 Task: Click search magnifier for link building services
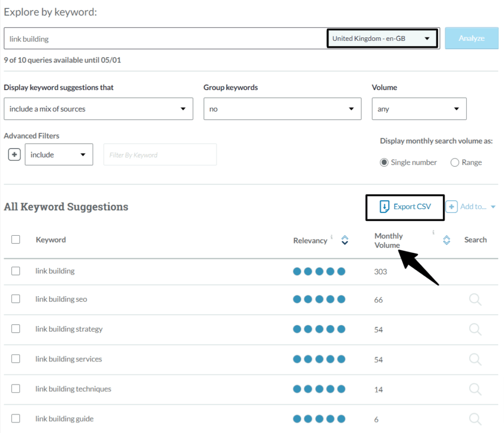coord(475,359)
